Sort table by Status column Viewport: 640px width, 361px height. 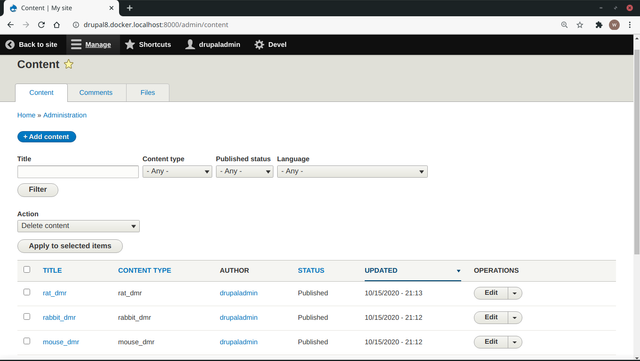pyautogui.click(x=311, y=271)
